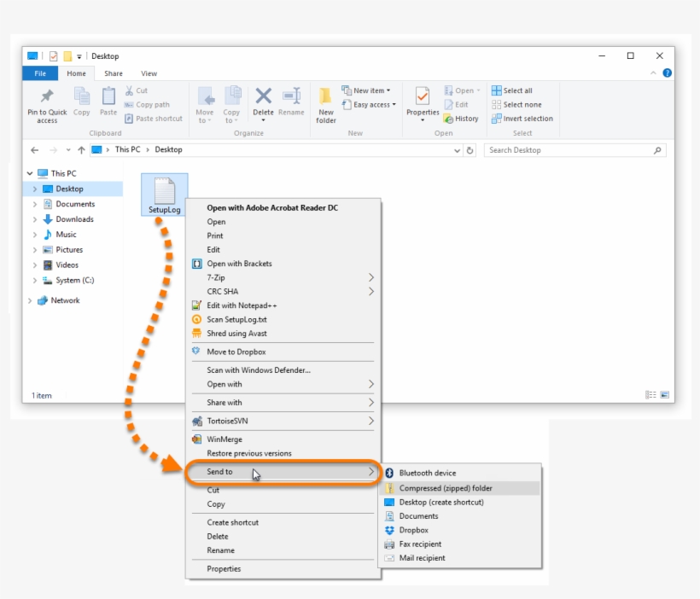Choose Scan SetupLog.txt with Avast
Viewport: 700px width, 599px height.
283,319
